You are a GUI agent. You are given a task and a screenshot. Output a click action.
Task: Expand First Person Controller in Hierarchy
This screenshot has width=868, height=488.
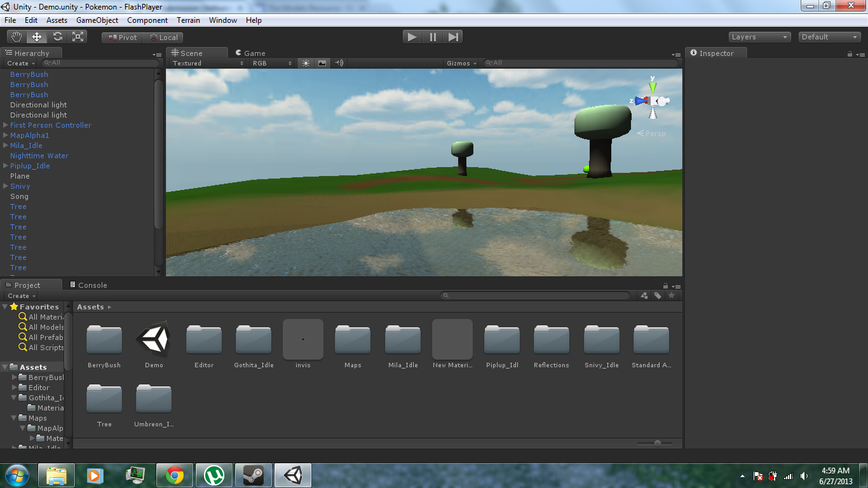click(x=6, y=125)
